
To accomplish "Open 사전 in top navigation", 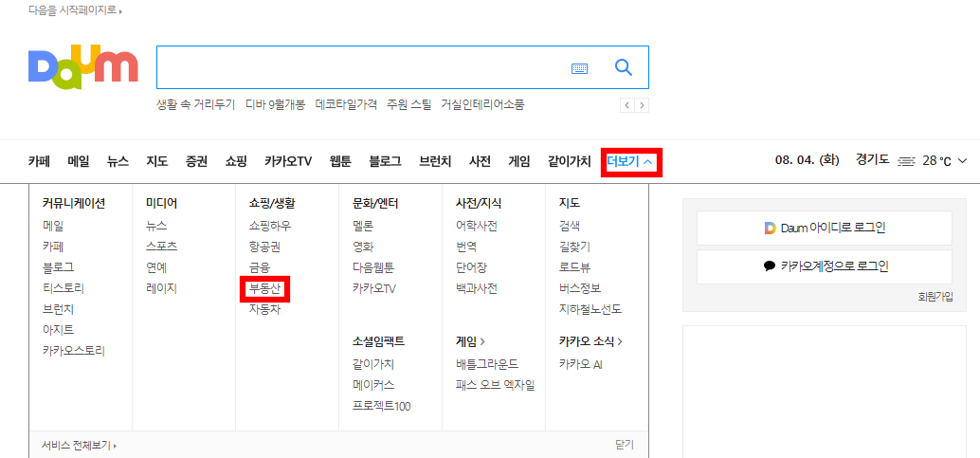I will click(480, 161).
